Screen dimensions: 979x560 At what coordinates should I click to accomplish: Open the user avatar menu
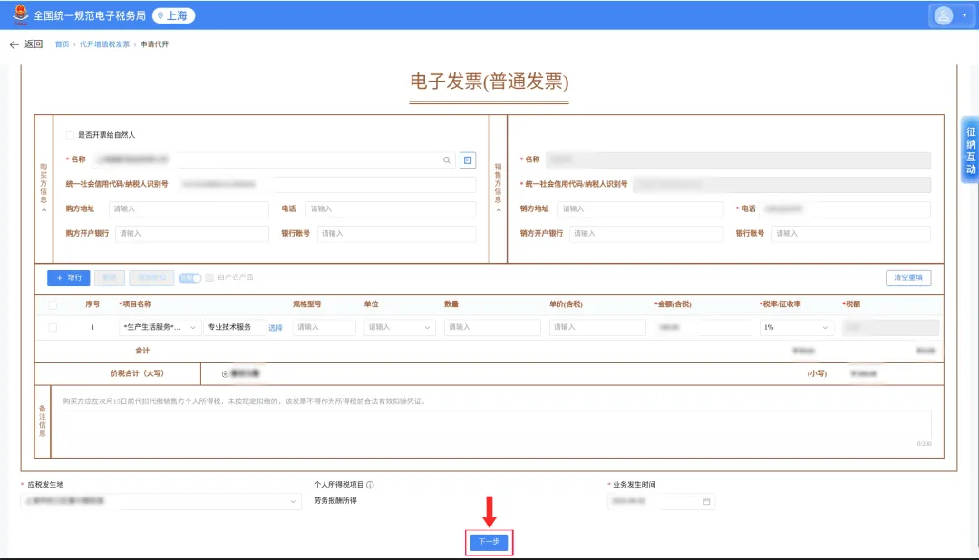944,15
